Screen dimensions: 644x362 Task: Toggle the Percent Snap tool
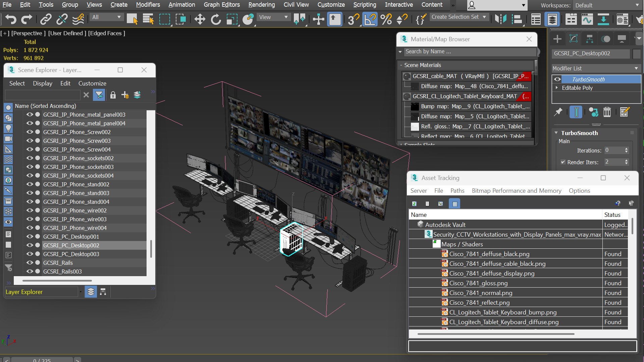click(x=386, y=19)
